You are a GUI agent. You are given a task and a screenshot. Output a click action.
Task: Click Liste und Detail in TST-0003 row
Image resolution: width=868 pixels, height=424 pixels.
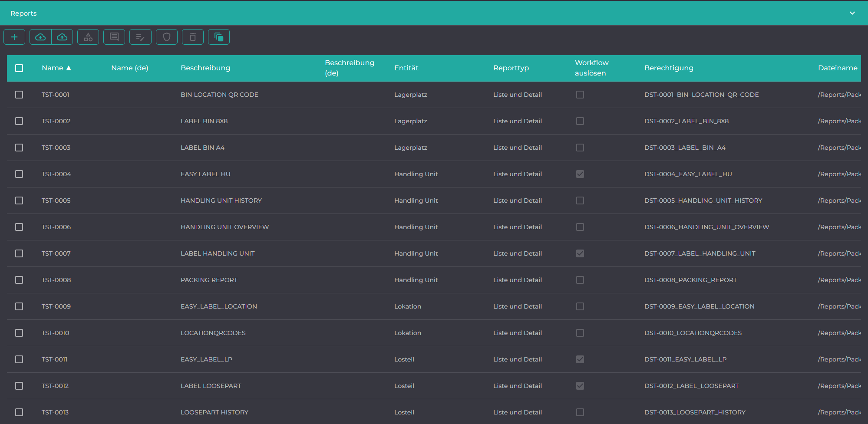tap(518, 148)
